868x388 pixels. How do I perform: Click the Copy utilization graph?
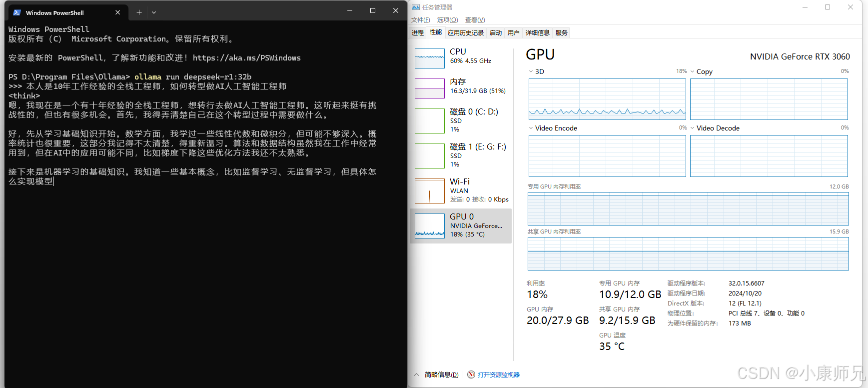(x=769, y=99)
